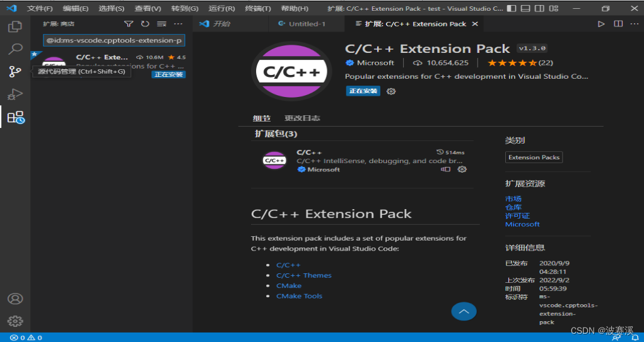Click remote indicator icon in C/C++ row

coord(445,169)
